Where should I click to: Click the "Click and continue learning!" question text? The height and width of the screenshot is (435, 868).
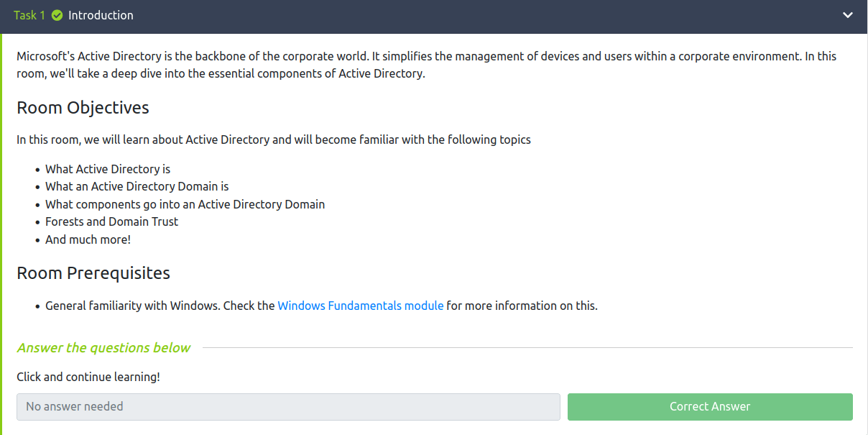[x=88, y=377]
